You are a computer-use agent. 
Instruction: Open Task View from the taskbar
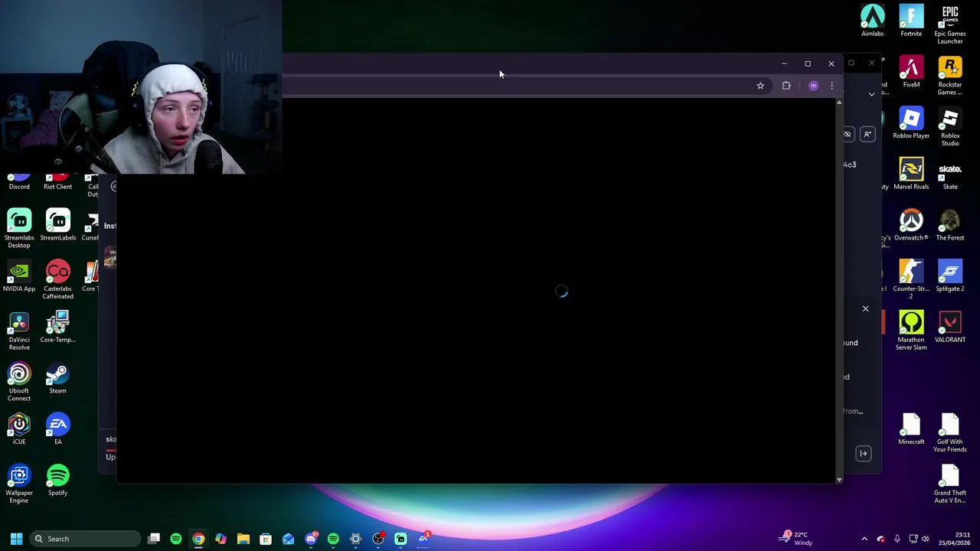pos(154,539)
